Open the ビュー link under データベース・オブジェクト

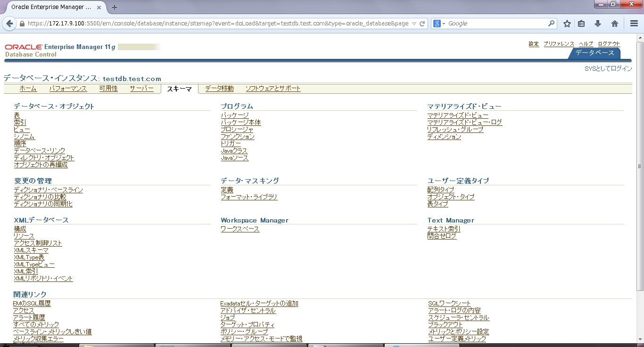[22, 130]
